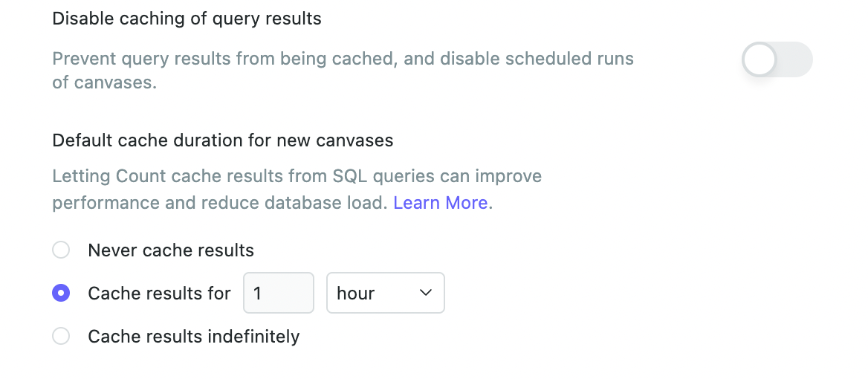Click the white knob of the caching switch
This screenshot has width=868, height=379.
[x=760, y=59]
